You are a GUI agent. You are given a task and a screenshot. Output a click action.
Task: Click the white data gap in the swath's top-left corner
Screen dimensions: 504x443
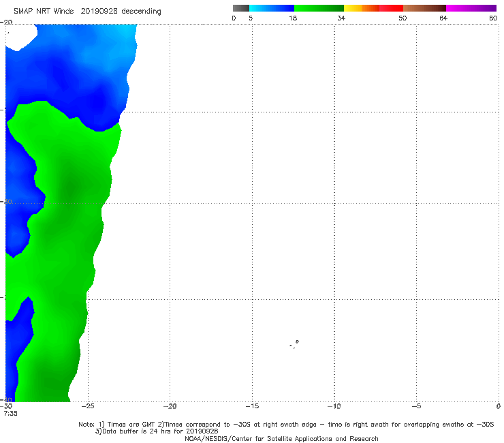coord(20,37)
